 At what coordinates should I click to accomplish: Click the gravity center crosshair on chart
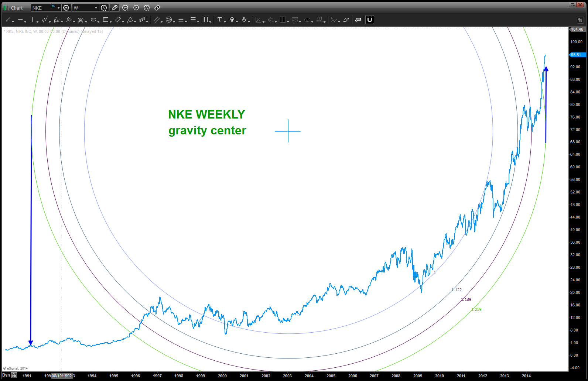click(288, 131)
